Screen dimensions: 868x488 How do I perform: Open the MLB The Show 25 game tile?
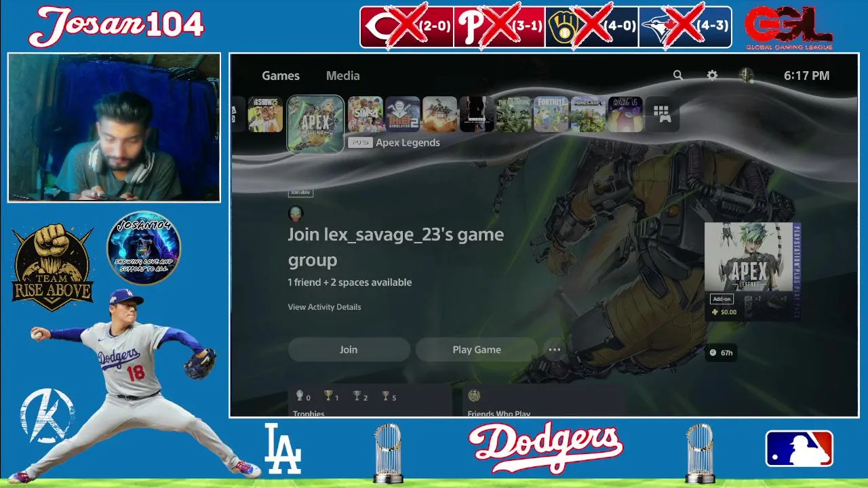265,114
